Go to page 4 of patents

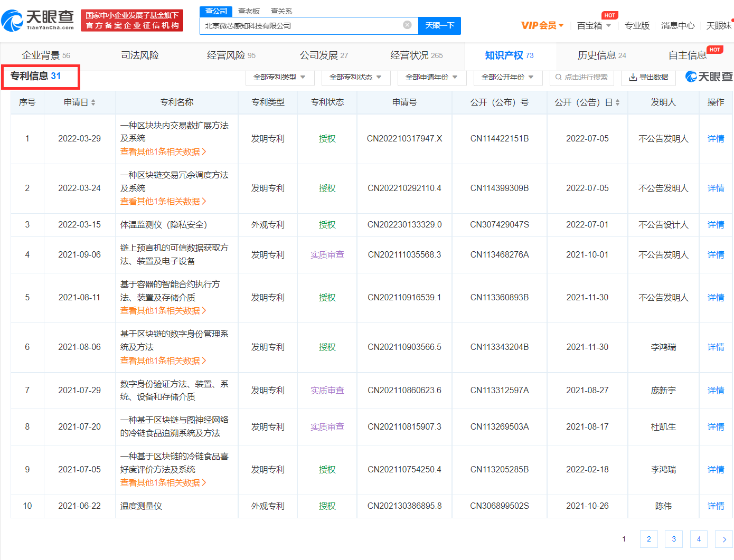(x=699, y=539)
